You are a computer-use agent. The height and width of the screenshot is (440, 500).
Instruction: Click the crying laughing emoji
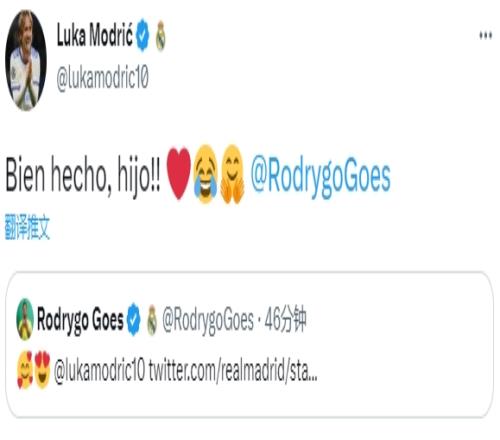pyautogui.click(x=205, y=174)
